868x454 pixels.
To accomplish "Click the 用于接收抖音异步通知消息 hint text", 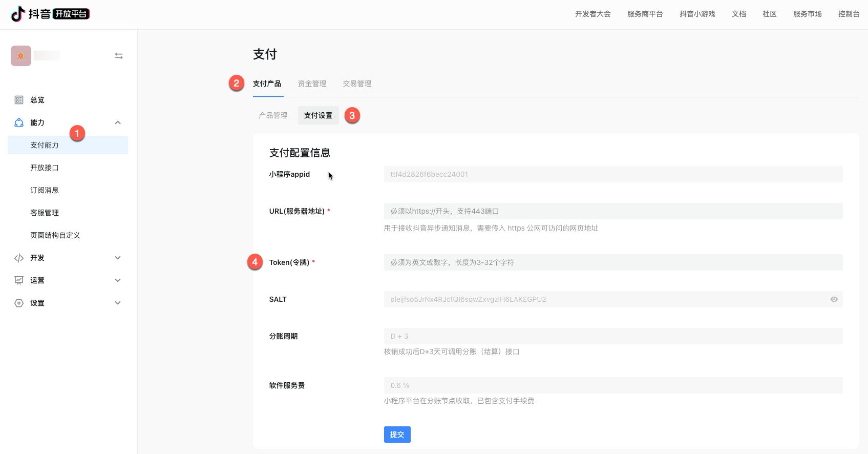I will click(x=491, y=228).
